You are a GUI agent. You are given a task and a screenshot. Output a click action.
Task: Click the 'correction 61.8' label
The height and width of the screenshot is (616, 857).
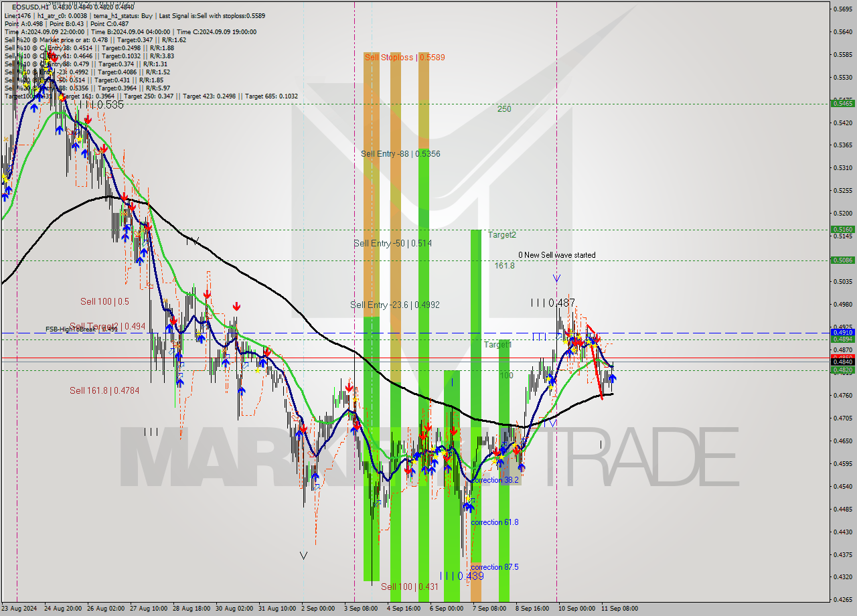coord(495,522)
